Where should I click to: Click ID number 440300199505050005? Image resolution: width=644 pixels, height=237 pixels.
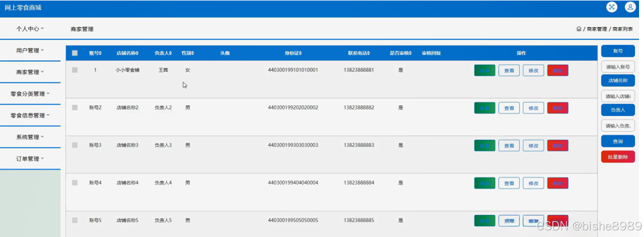tap(293, 221)
